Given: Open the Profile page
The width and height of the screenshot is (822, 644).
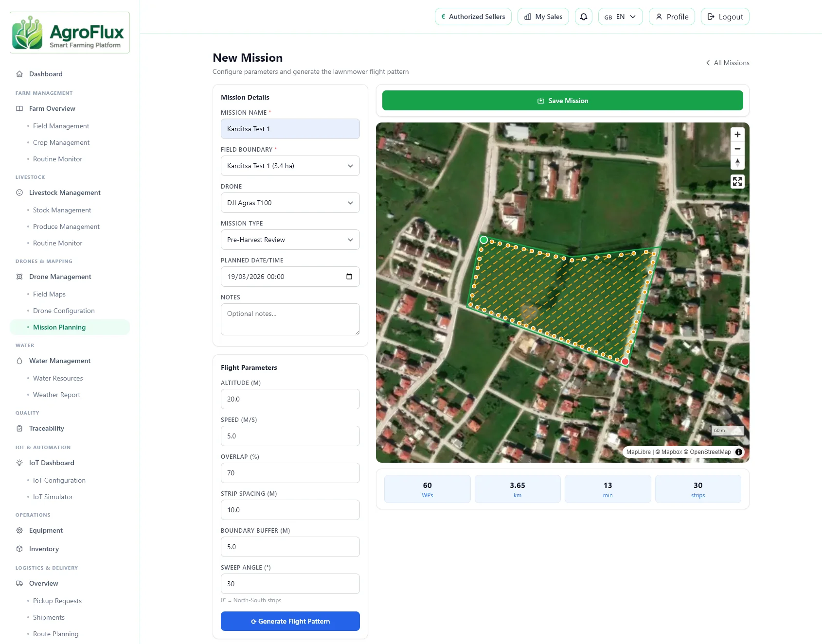Looking at the screenshot, I should click(672, 17).
